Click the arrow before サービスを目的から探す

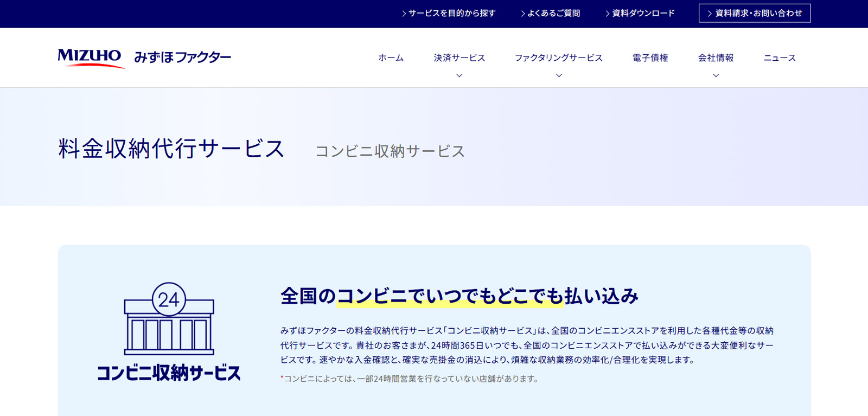(404, 14)
